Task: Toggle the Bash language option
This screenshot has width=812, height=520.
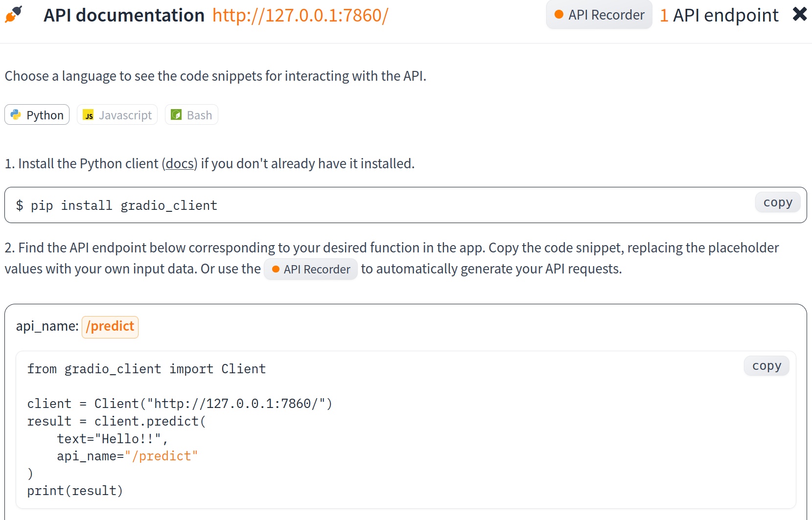Action: (191, 114)
